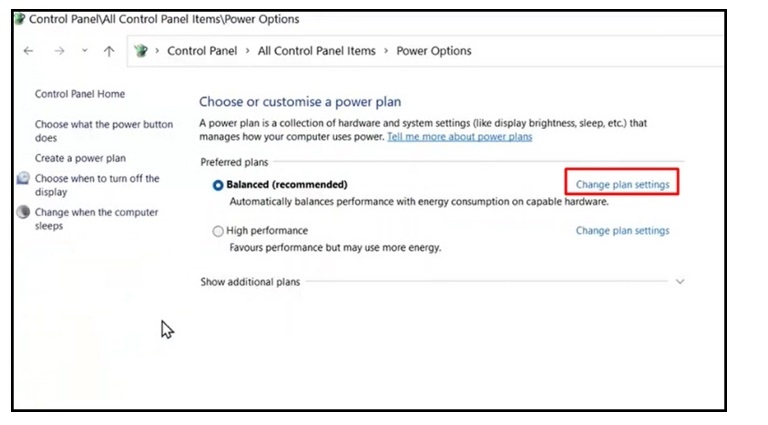Go back with the left arrow button
Image resolution: width=768 pixels, height=425 pixels.
[x=28, y=51]
